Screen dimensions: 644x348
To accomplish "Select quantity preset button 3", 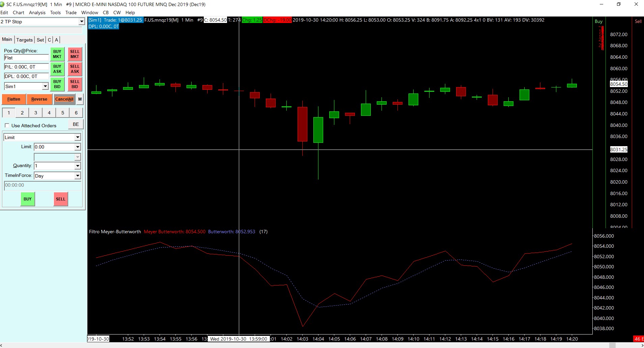I will tap(36, 113).
